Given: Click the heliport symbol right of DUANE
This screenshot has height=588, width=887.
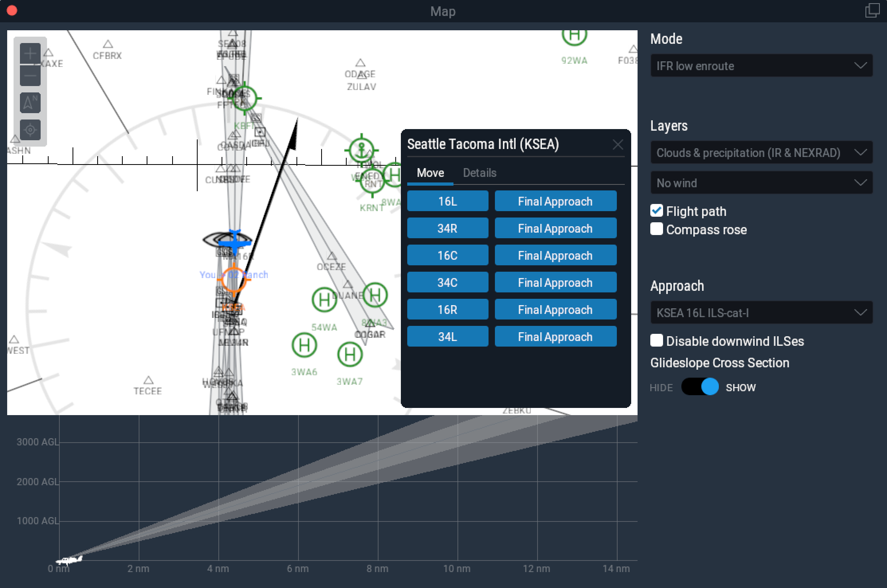Looking at the screenshot, I should coord(375,295).
